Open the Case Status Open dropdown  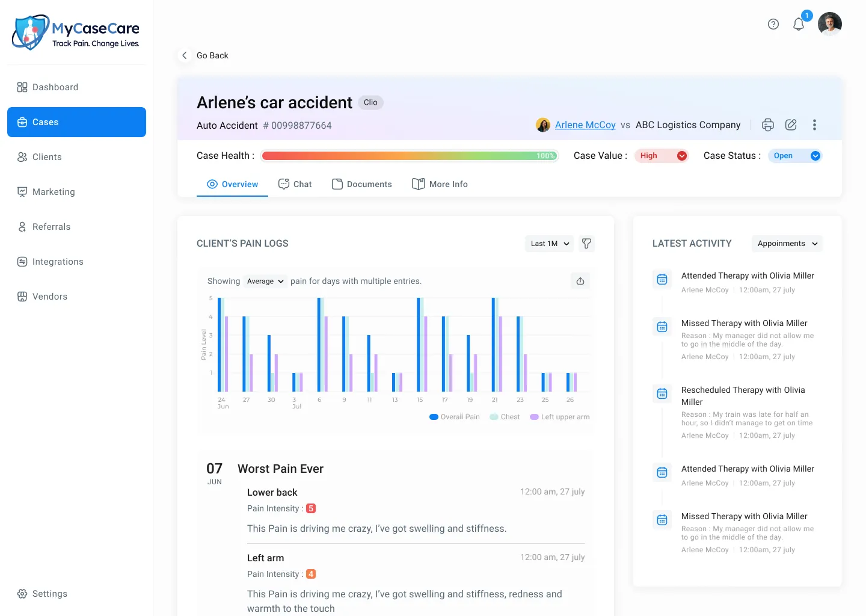tap(795, 156)
